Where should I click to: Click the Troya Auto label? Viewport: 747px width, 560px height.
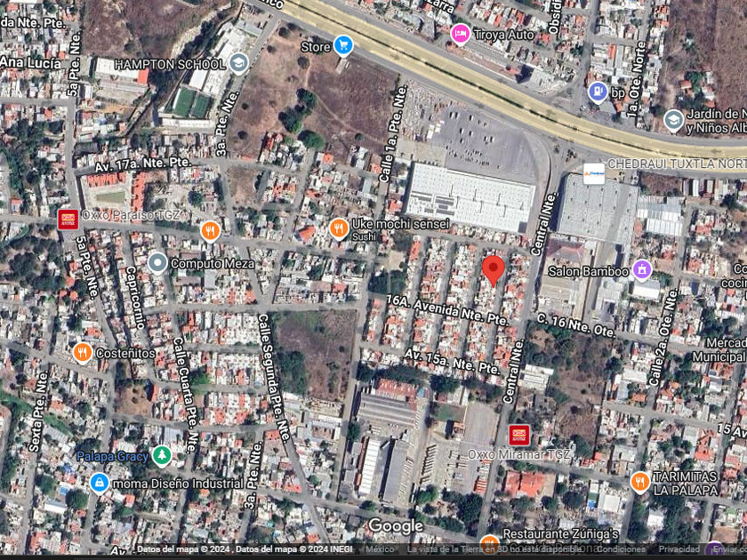(x=504, y=35)
